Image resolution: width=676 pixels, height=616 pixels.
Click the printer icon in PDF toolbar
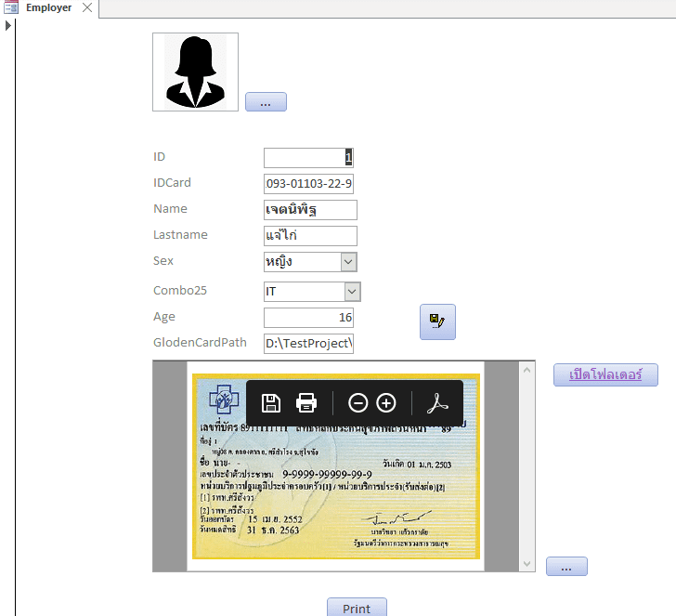306,403
